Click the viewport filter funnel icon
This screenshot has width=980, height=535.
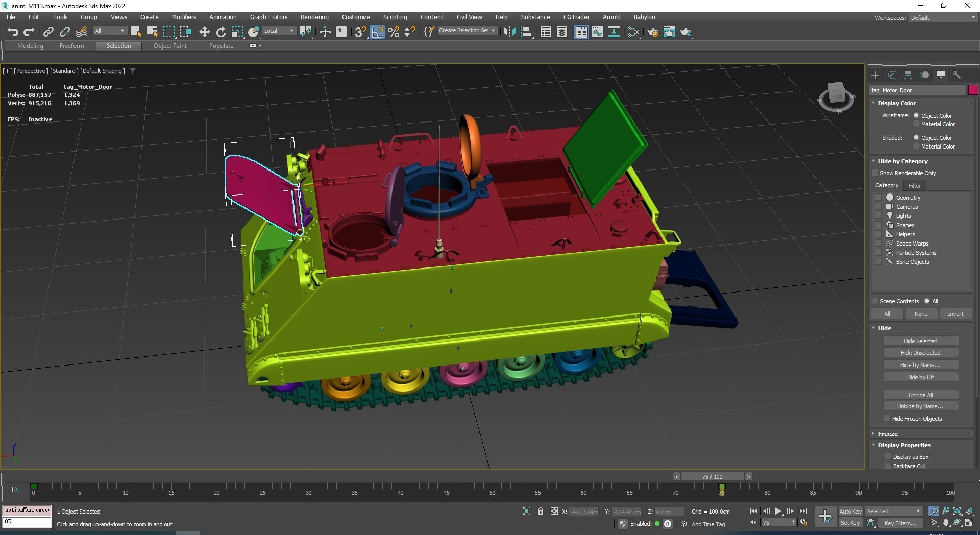pyautogui.click(x=133, y=71)
